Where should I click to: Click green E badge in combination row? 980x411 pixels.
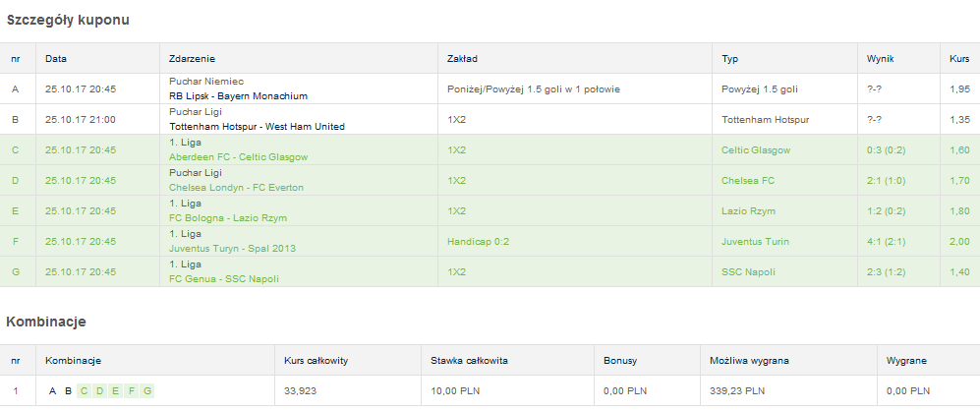tap(116, 391)
